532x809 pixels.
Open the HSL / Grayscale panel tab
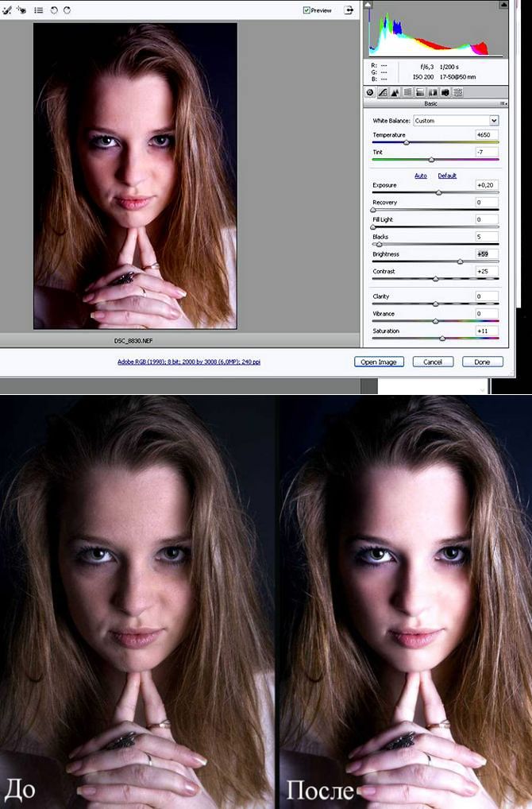point(407,92)
